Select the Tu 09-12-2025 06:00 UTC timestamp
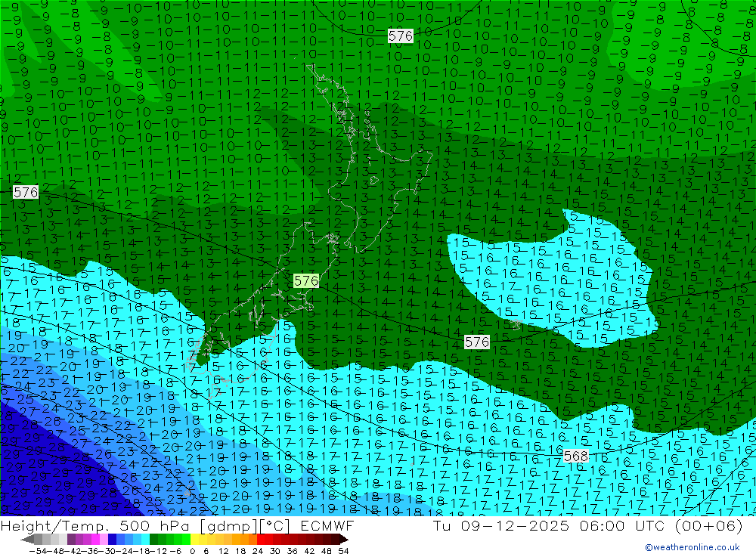The height and width of the screenshot is (554, 756). 549,525
